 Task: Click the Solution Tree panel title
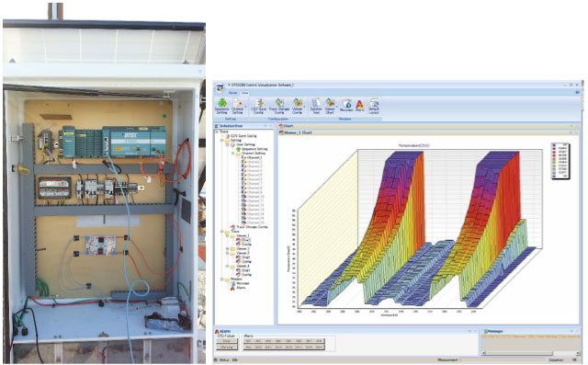coord(231,126)
